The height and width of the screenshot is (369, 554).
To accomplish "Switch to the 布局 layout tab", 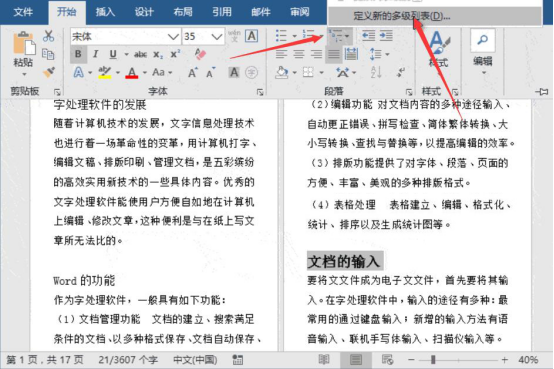I will [x=183, y=12].
